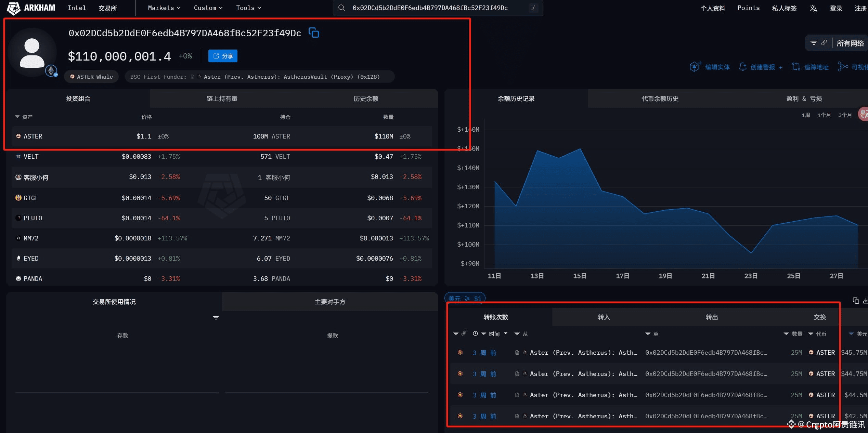Expand the Custom dropdown menu
The image size is (868, 433).
pyautogui.click(x=208, y=8)
